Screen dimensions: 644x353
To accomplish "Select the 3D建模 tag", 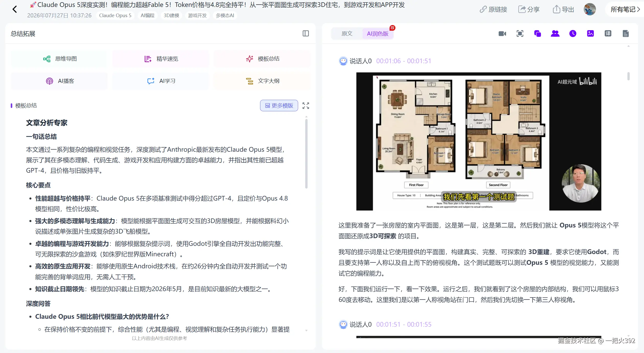I will [x=171, y=16].
